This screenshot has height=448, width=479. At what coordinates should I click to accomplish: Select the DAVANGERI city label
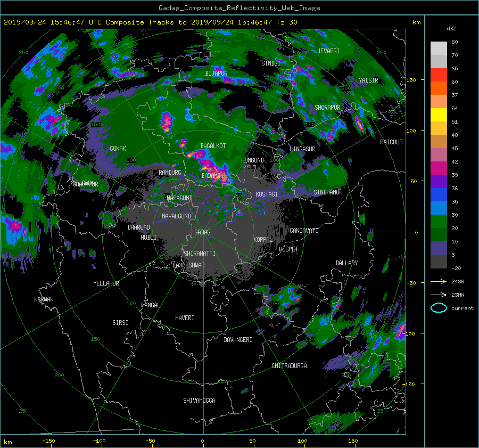(238, 340)
